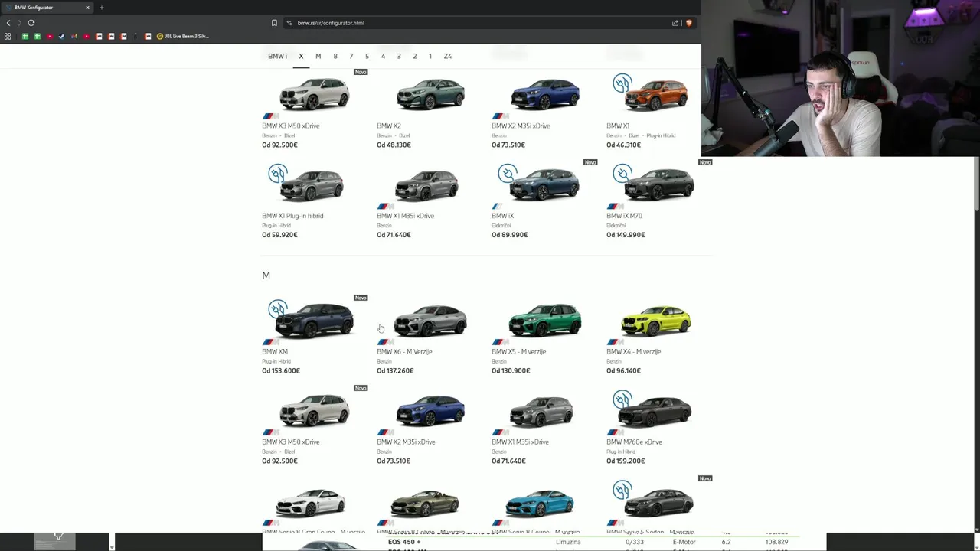
Task: Open the blue BMW X2 M35i xDrive under X
Action: (x=544, y=95)
